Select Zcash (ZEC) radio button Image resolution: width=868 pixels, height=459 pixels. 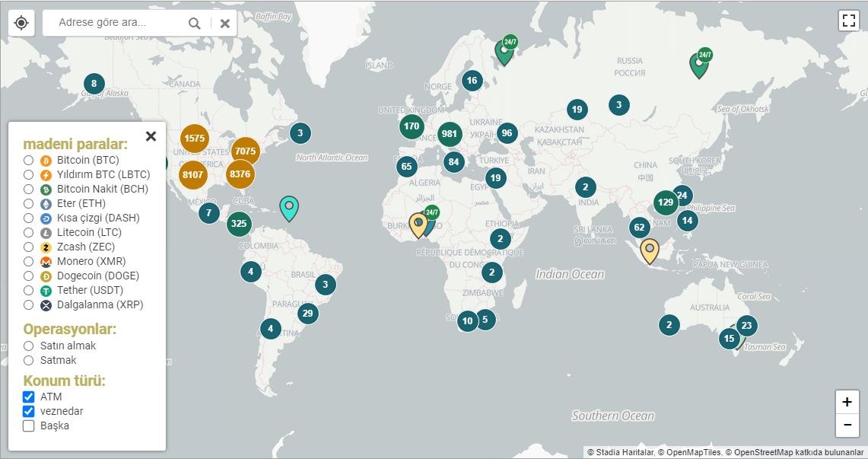28,247
